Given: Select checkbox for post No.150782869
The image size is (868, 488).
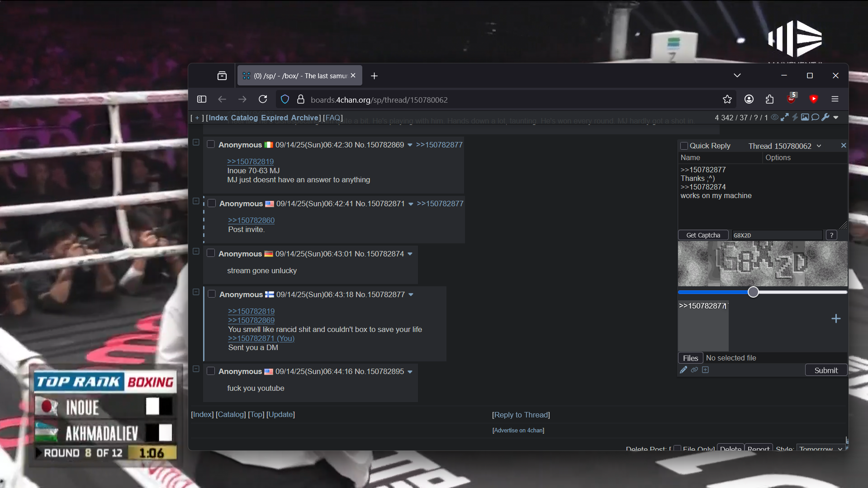Looking at the screenshot, I should [x=211, y=144].
